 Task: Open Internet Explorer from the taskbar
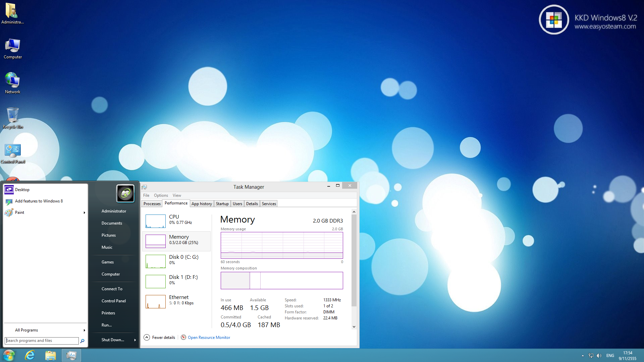[30, 355]
